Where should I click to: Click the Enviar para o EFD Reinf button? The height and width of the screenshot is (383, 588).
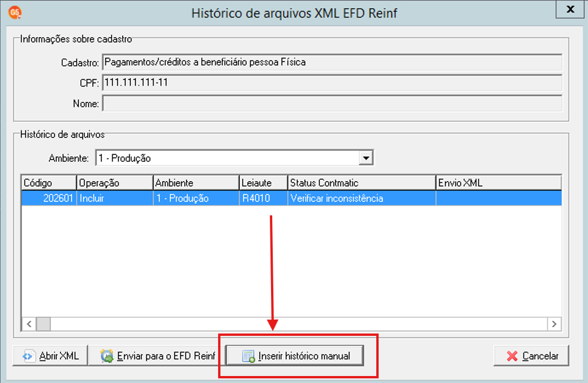[157, 356]
